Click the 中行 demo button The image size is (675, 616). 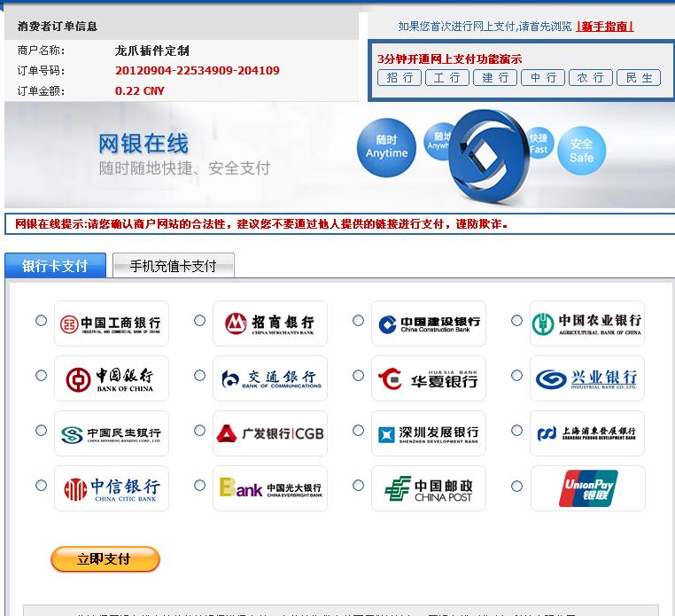(543, 78)
